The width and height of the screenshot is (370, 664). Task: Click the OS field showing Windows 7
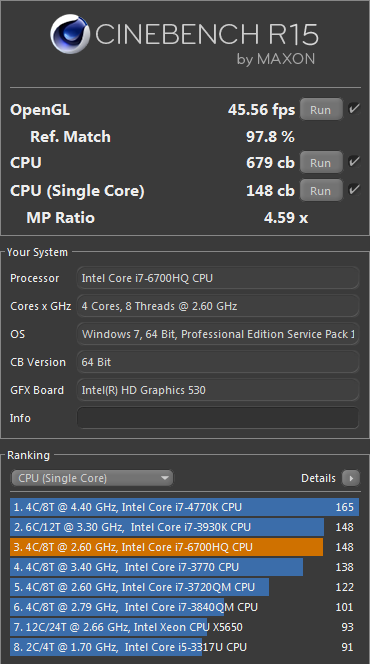point(218,334)
